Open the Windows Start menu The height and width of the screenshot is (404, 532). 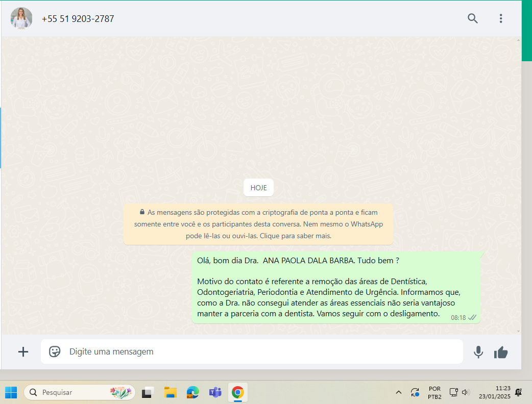[x=11, y=392]
